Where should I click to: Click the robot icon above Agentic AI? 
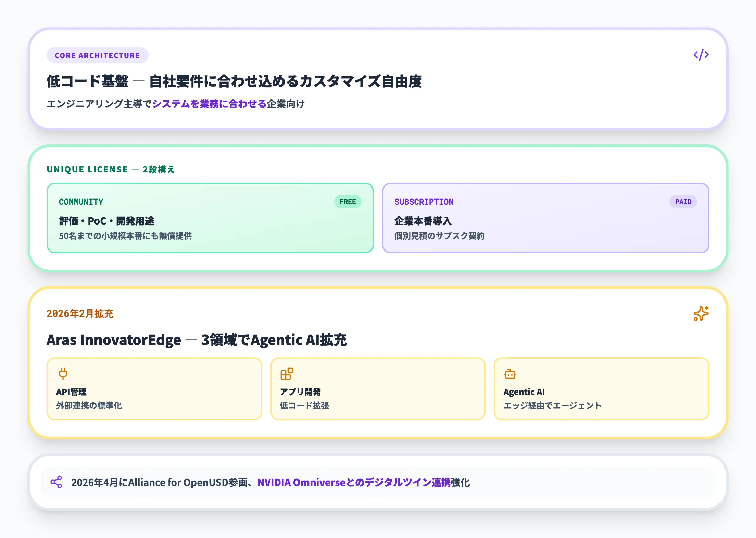(x=510, y=374)
